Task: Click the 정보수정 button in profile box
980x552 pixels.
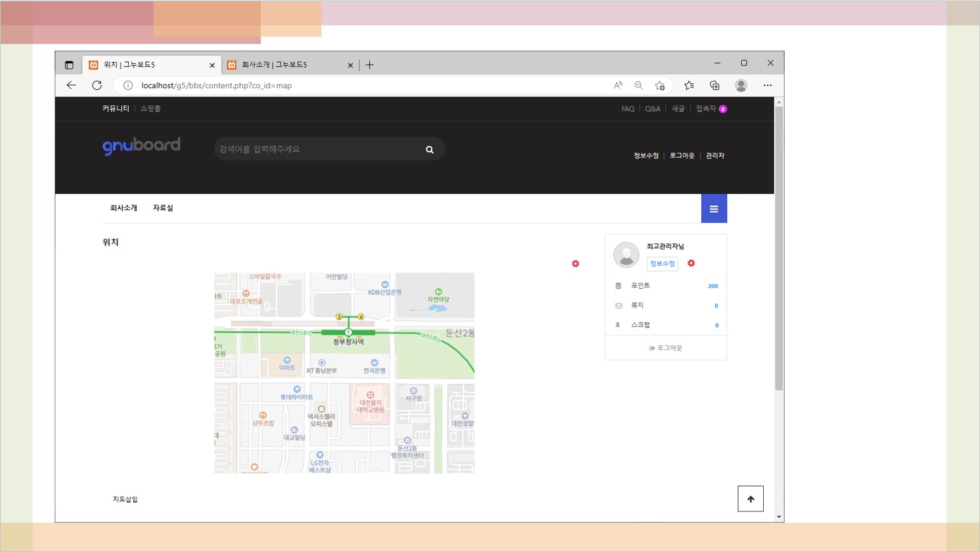Action: pos(662,263)
